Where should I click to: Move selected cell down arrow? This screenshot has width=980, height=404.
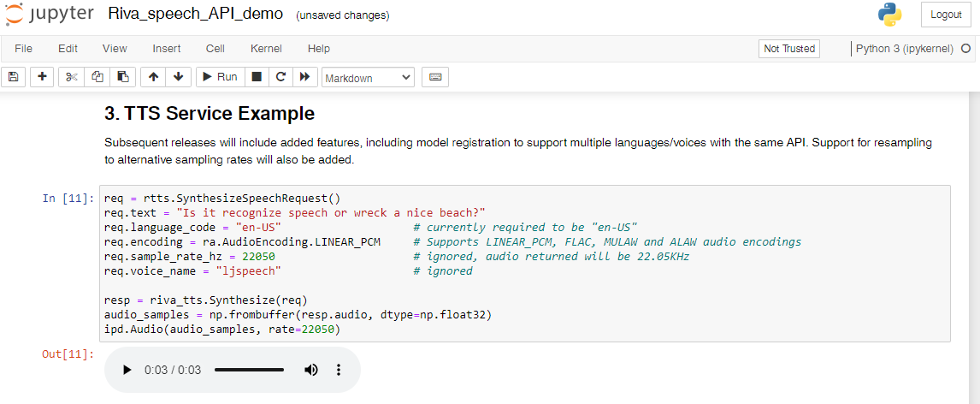click(178, 77)
